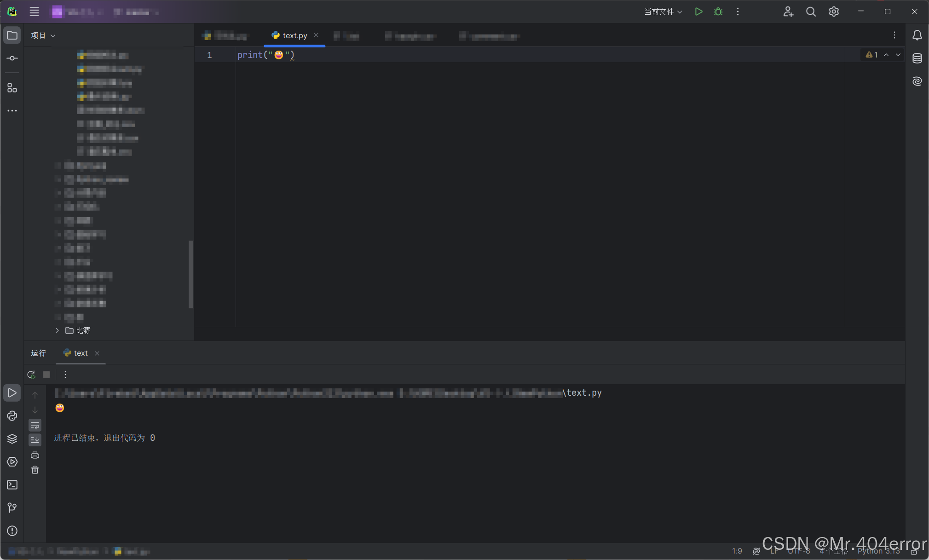Open Code With Me collaboration icon

click(x=788, y=12)
